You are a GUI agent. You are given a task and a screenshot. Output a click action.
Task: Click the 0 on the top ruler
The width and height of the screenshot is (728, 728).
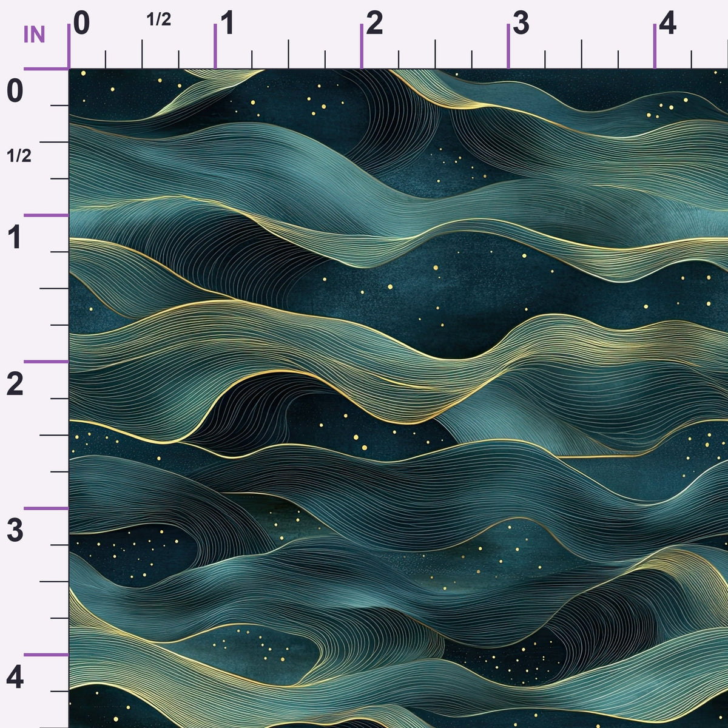tap(81, 24)
